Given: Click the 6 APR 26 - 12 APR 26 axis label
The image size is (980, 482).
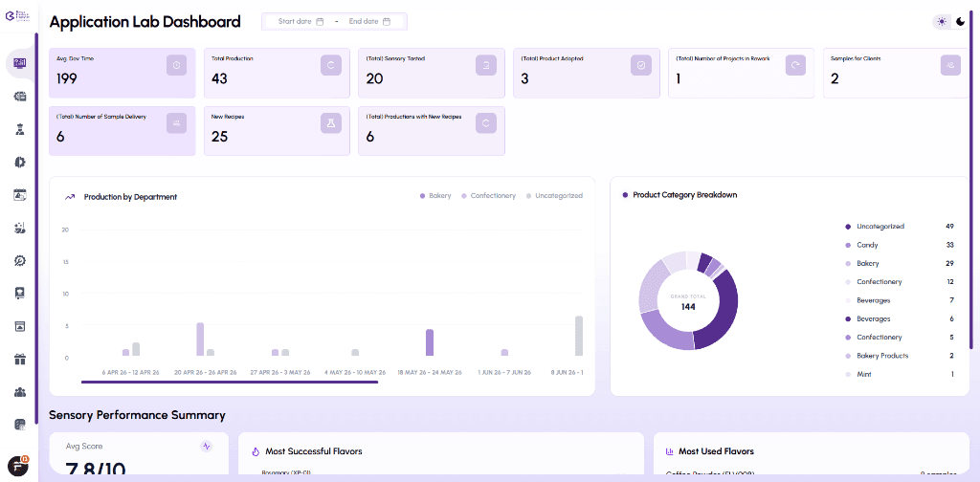Looking at the screenshot, I should pyautogui.click(x=130, y=373).
